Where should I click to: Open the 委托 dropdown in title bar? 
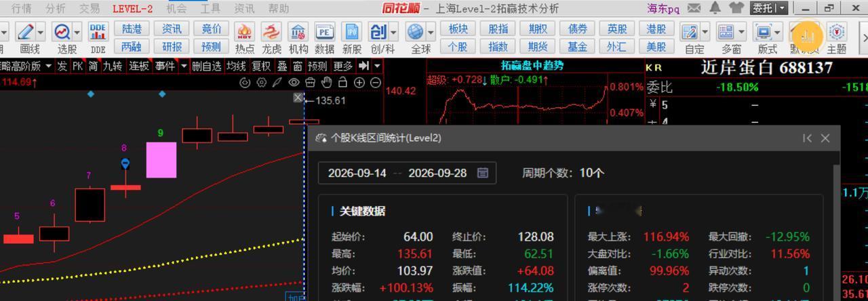coord(770,8)
